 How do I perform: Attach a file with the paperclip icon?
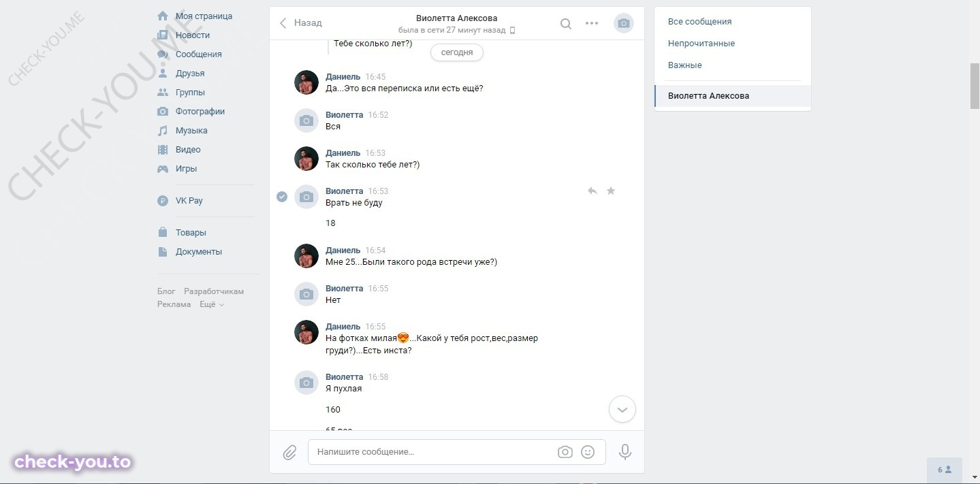pos(290,452)
